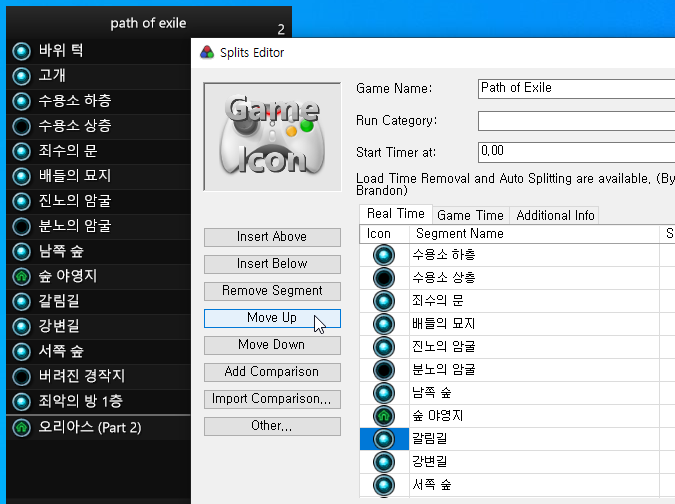
Task: Select the icon for 수용소 하층 in Splits Editor
Action: [x=384, y=255]
